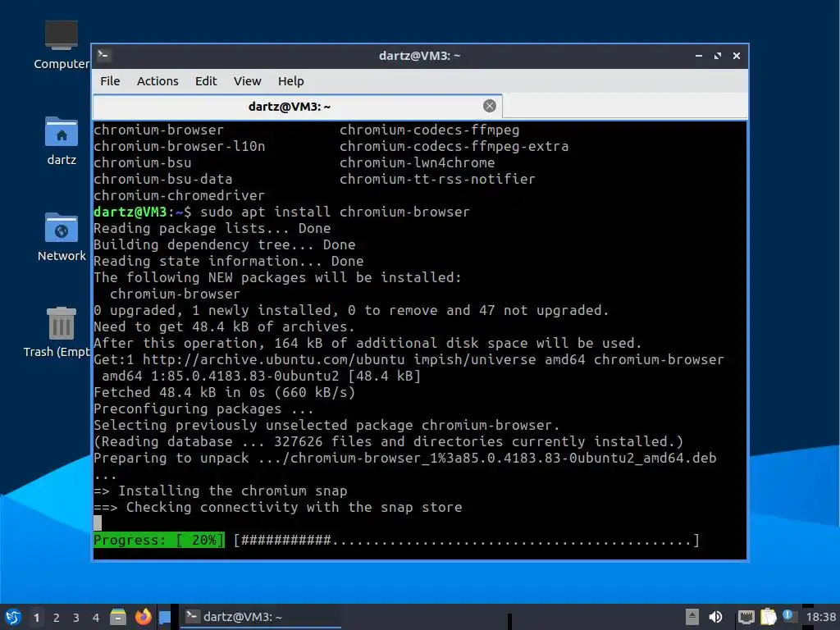
Task: Switch to workspace 2
Action: tap(57, 618)
